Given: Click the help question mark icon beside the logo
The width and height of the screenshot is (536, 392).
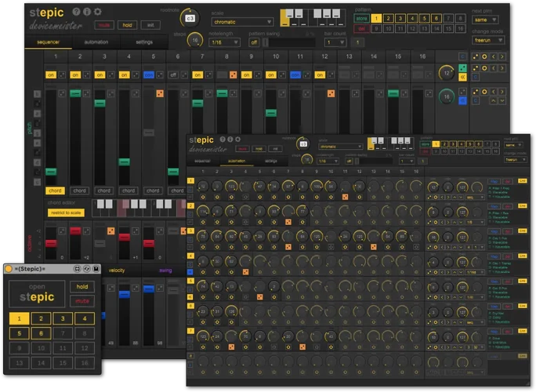Looking at the screenshot, I should coord(76,12).
